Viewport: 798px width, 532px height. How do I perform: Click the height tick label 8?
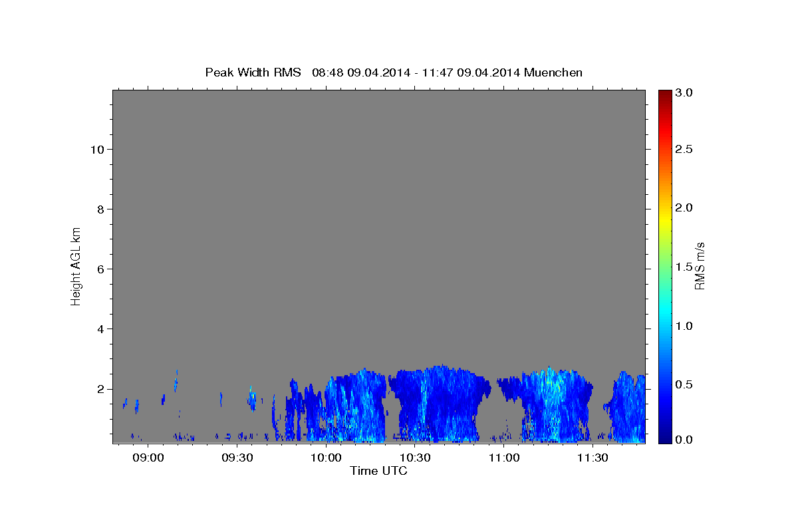100,209
